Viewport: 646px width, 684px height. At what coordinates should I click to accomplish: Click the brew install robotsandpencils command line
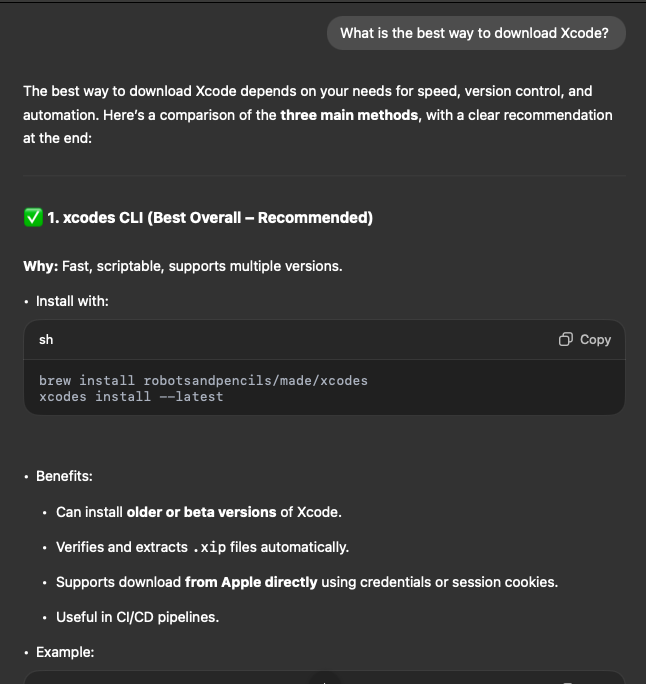click(203, 380)
